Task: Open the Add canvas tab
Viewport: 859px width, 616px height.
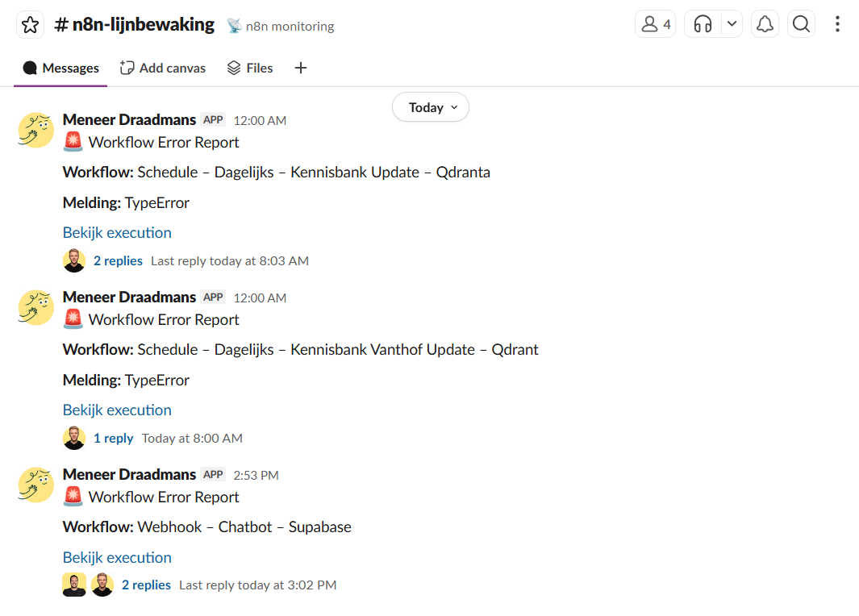Action: point(162,68)
